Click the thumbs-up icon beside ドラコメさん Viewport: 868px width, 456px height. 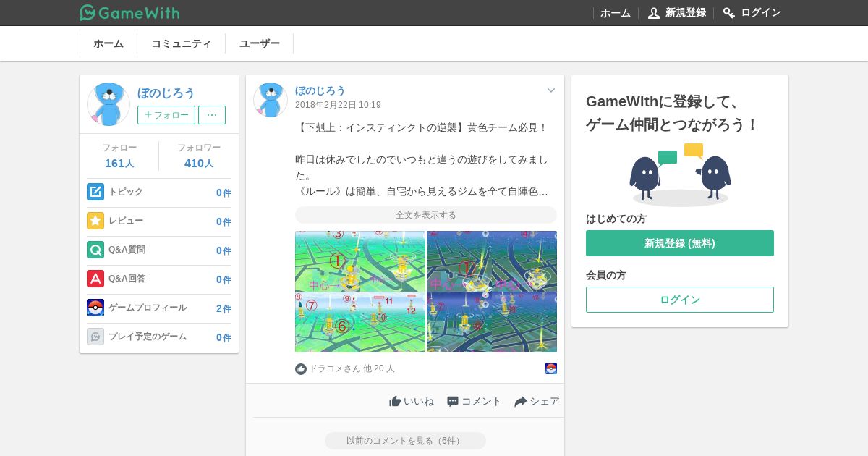pyautogui.click(x=301, y=369)
